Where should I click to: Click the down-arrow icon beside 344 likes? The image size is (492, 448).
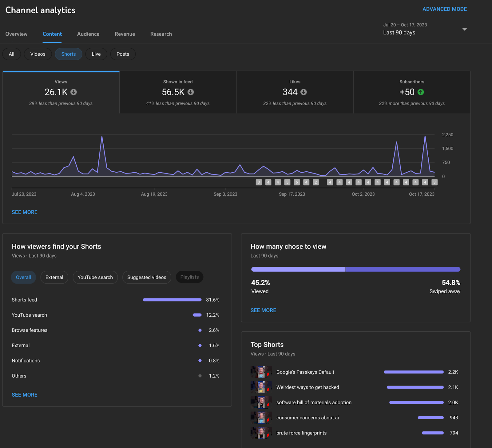[304, 92]
